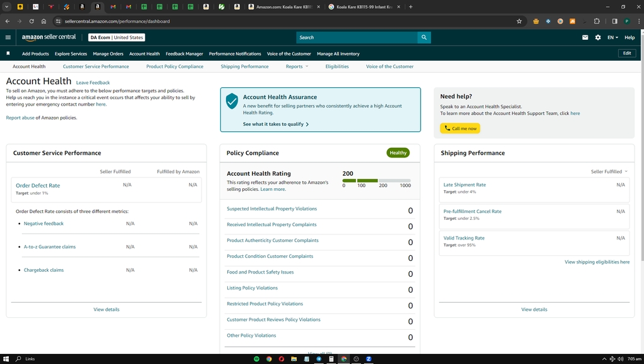
Task: Show hidden taskbar tray icons
Action: [x=604, y=359]
